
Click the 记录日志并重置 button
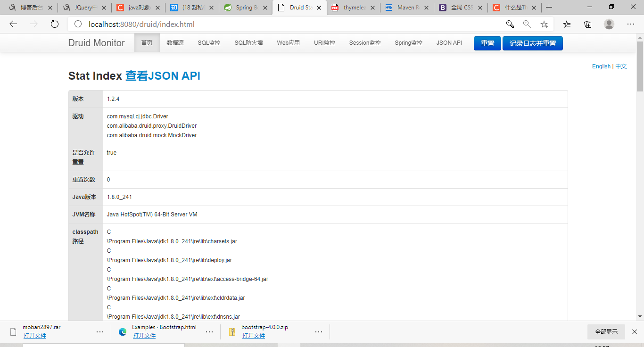[533, 43]
